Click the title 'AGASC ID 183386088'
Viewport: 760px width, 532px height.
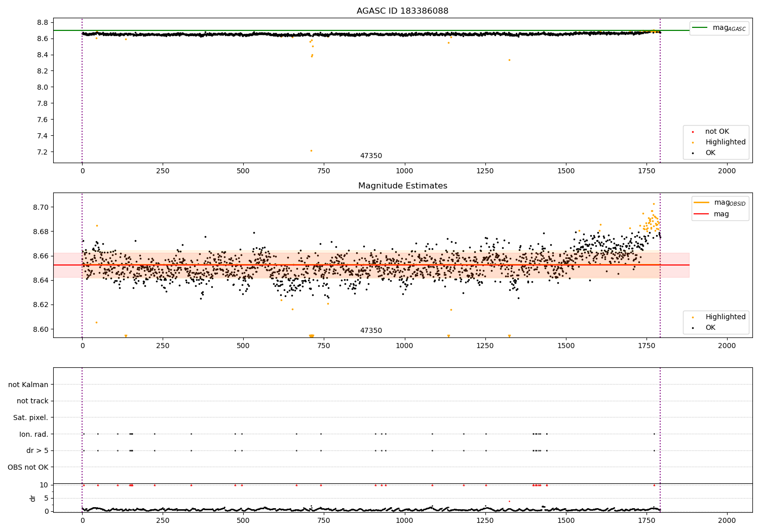click(x=402, y=11)
